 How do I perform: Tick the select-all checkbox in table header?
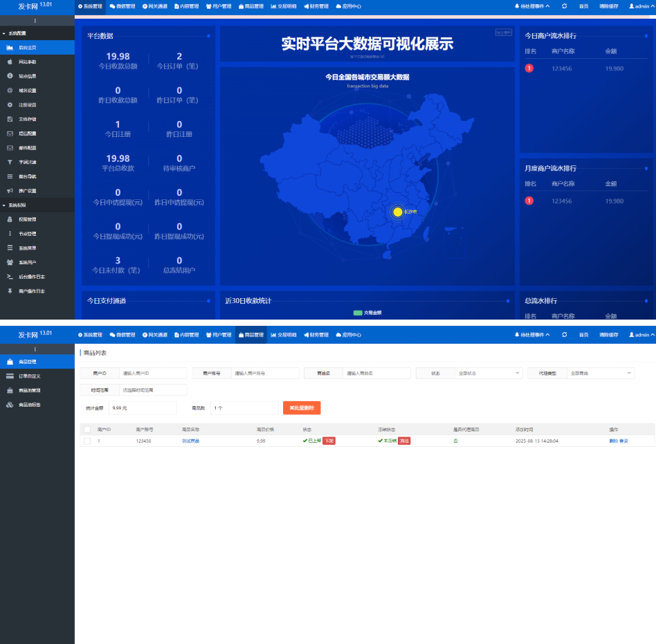pos(87,430)
